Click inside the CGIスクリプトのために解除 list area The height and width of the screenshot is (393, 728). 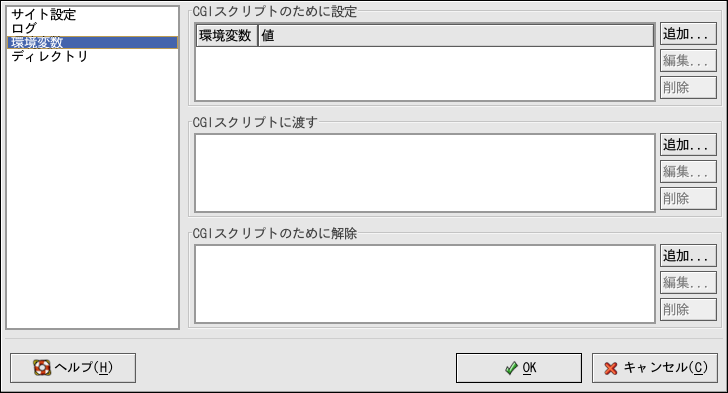425,284
